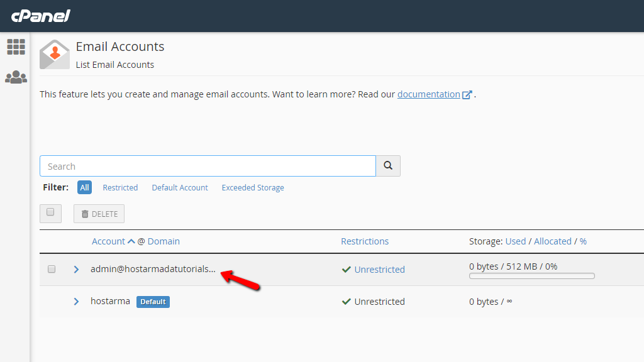Click the external link icon beside documentation
The width and height of the screenshot is (644, 362).
(x=467, y=95)
